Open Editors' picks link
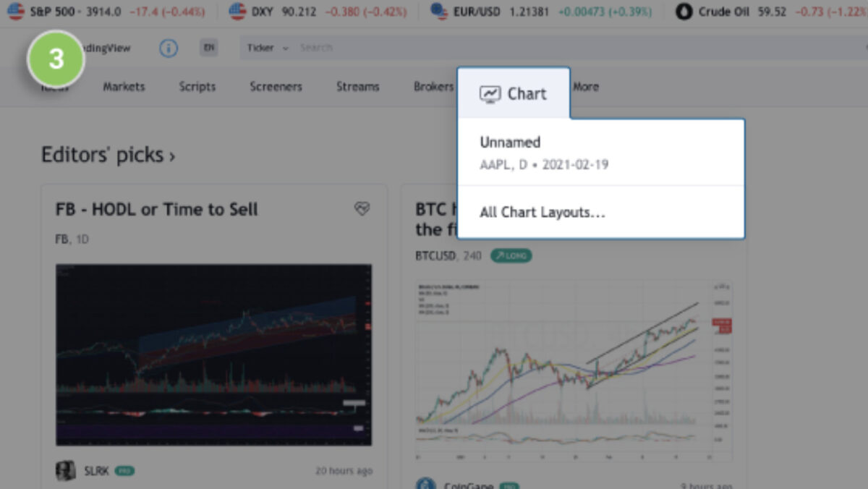The width and height of the screenshot is (868, 489). click(x=108, y=155)
